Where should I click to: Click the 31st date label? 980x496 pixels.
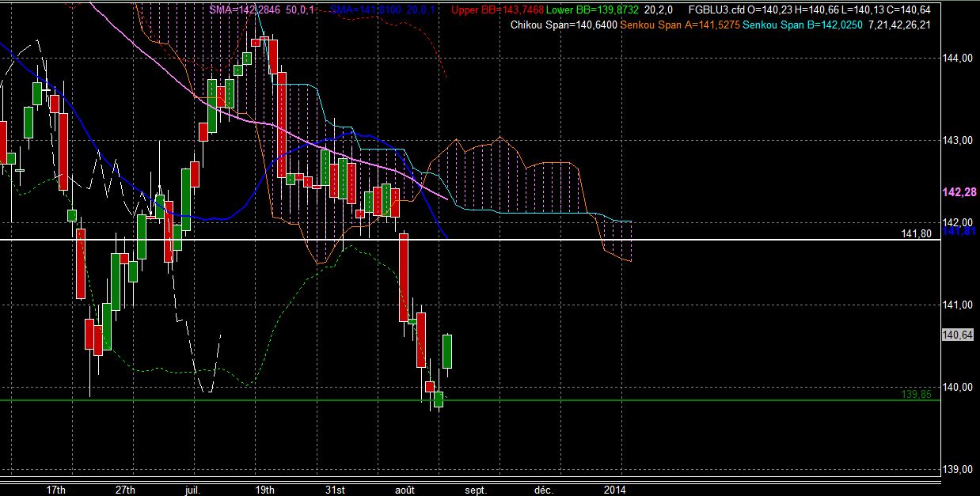(x=336, y=490)
